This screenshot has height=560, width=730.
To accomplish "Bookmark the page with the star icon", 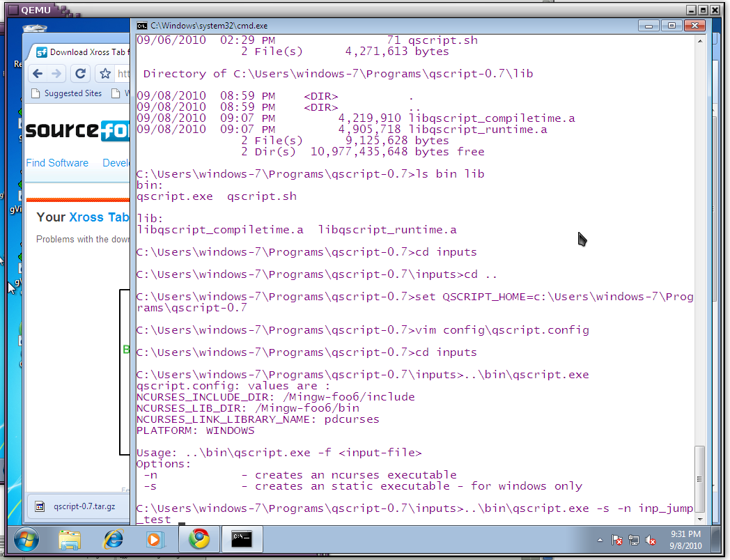I will [105, 74].
